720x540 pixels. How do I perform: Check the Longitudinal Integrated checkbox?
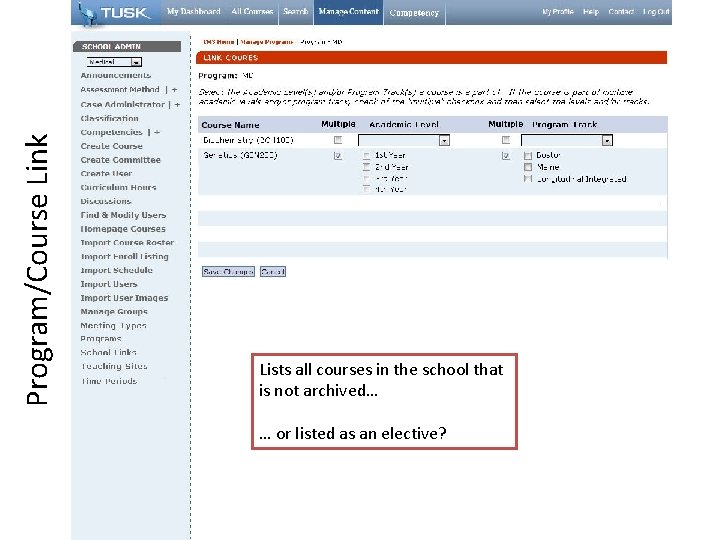pyautogui.click(x=528, y=179)
